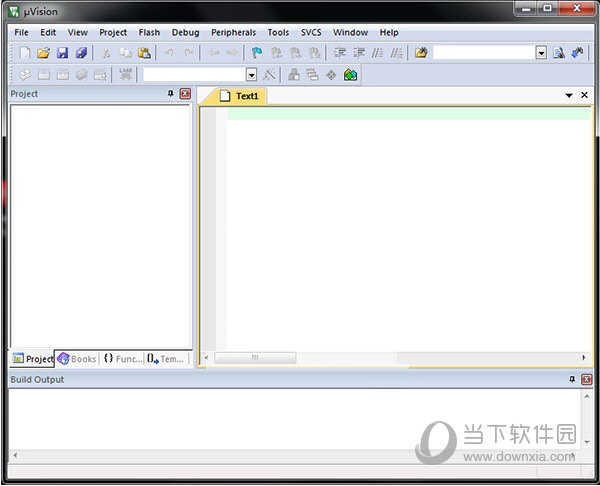Open Target Options magic wand icon
This screenshot has height=486, width=600.
coord(269,75)
